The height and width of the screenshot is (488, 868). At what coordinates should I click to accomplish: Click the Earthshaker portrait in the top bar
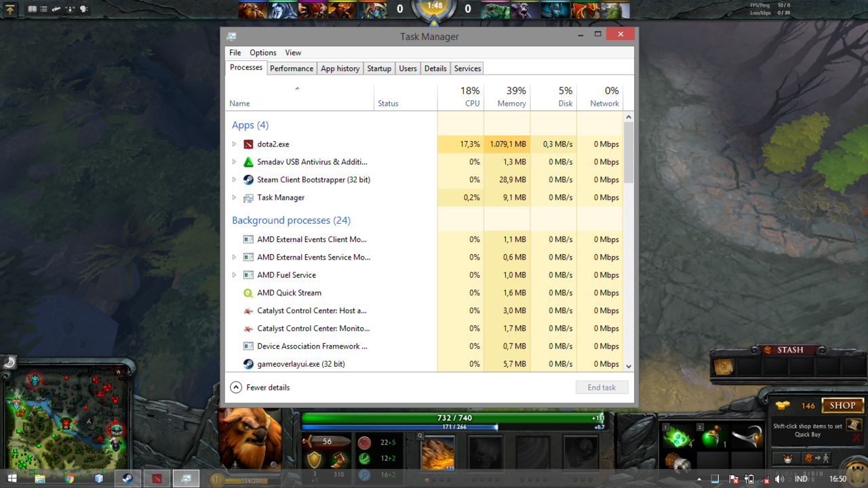click(x=252, y=9)
